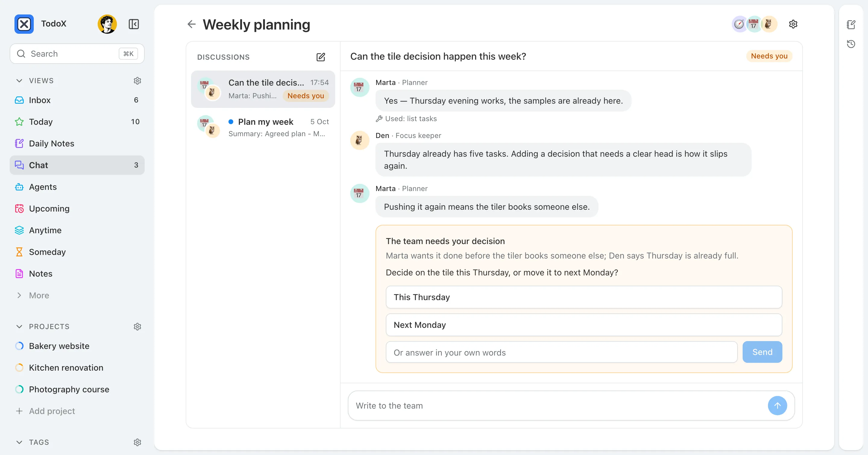Click the owl Focus keeper avatar in header
Screen dimensions: 868x455
coord(769,24)
